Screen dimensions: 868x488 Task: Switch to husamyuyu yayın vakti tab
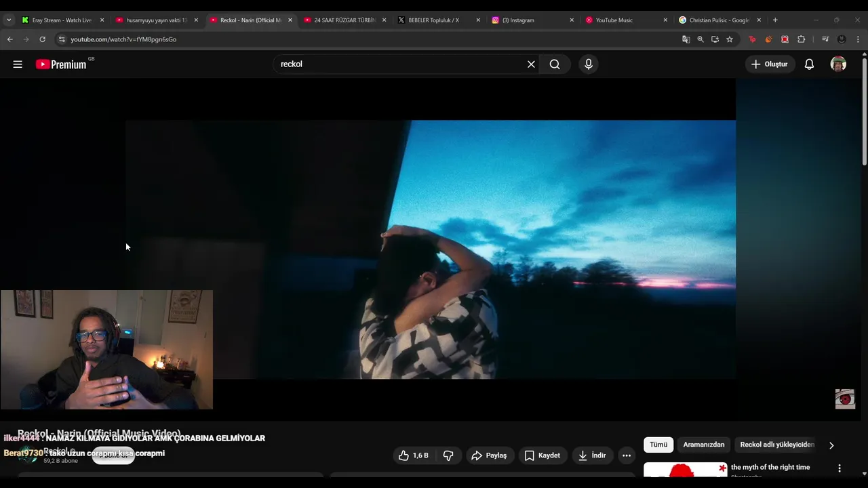pyautogui.click(x=155, y=20)
